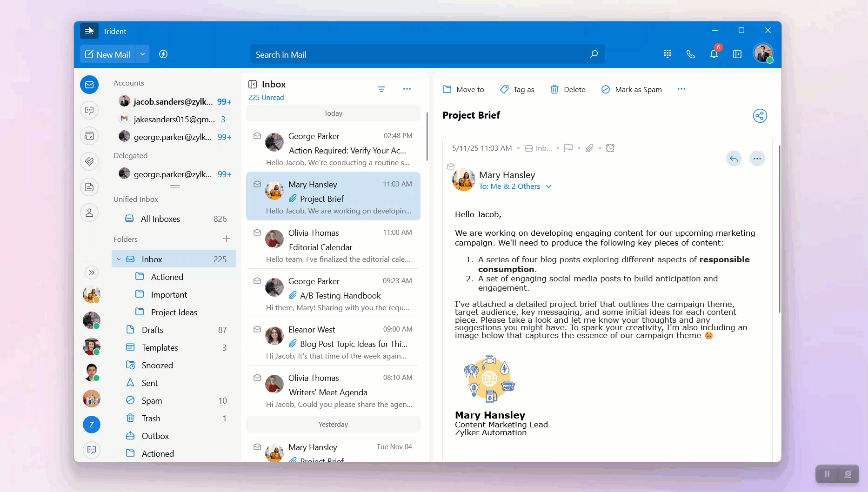Viewport: 868px width, 492px height.
Task: Click the pause button in bottom overlay
Action: (x=827, y=474)
